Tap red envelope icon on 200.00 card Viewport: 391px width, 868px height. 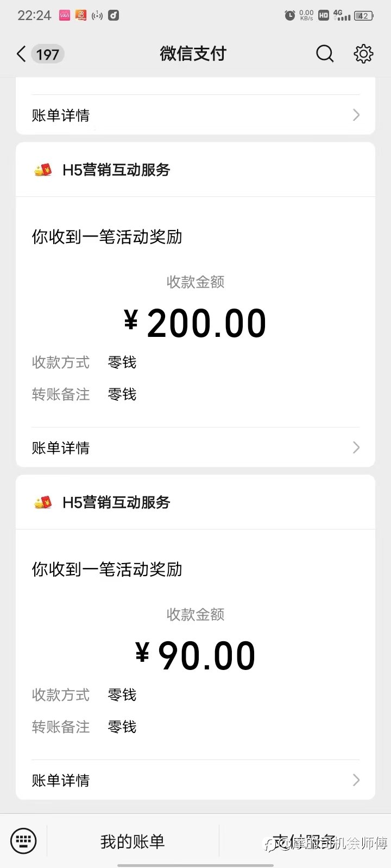(x=43, y=170)
